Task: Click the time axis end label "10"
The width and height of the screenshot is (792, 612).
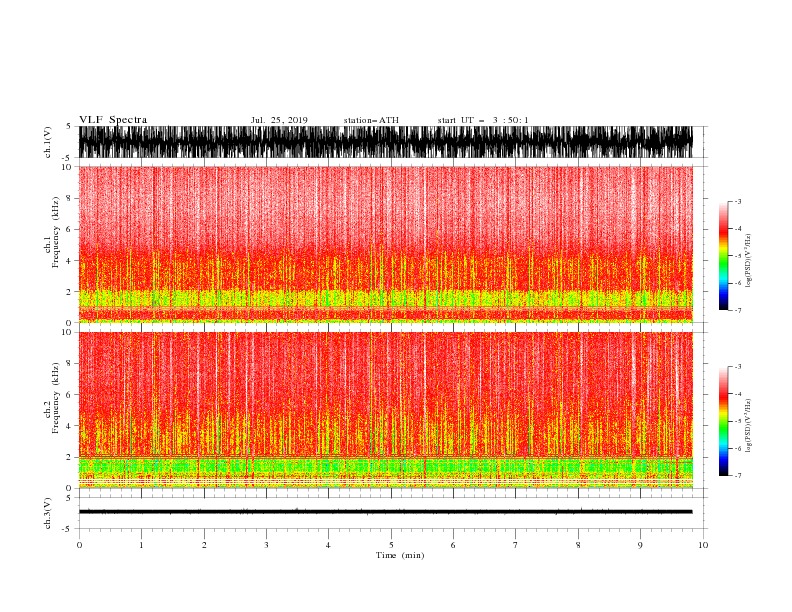Action: tap(703, 545)
